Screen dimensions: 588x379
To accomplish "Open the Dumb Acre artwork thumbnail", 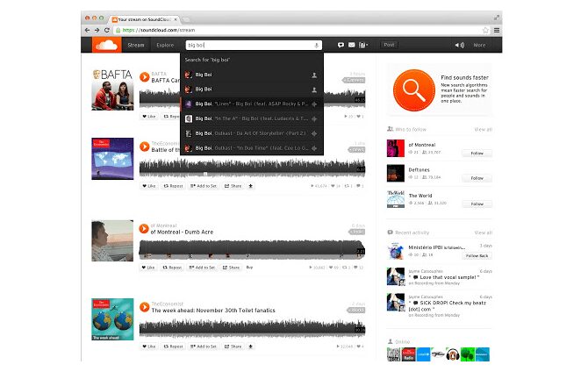I will [112, 240].
